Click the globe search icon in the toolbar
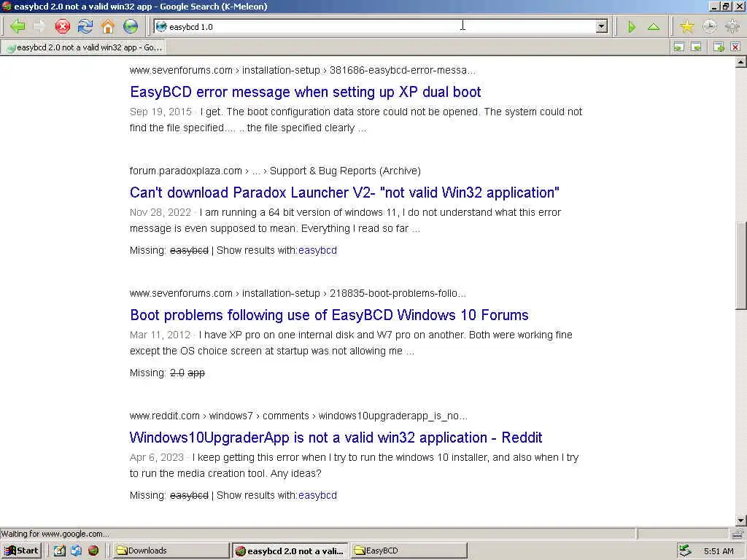The height and width of the screenshot is (560, 747). click(131, 26)
